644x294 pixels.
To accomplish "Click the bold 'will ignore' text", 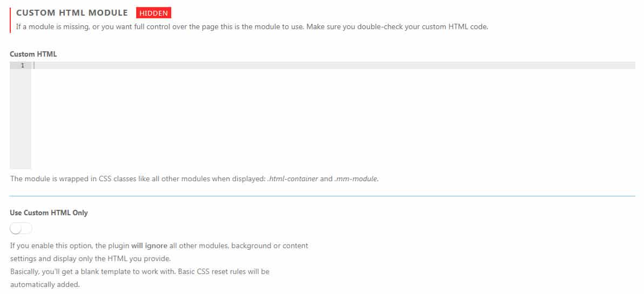I will [149, 246].
